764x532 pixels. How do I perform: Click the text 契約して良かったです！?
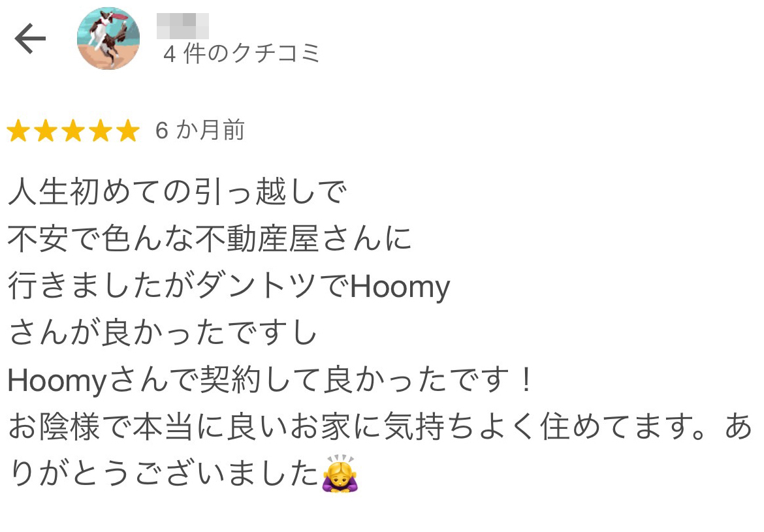click(x=366, y=380)
